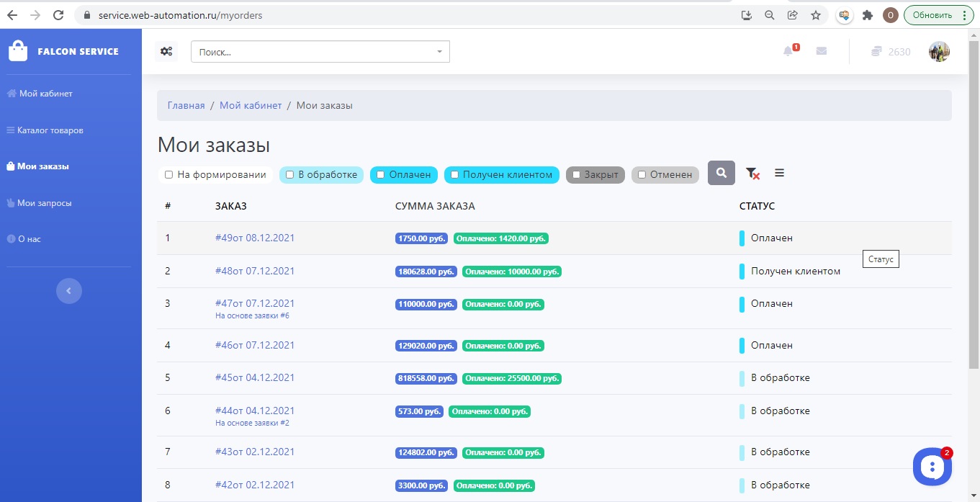The width and height of the screenshot is (980, 502).
Task: Toggle the 'На формировании' checkbox
Action: point(168,174)
